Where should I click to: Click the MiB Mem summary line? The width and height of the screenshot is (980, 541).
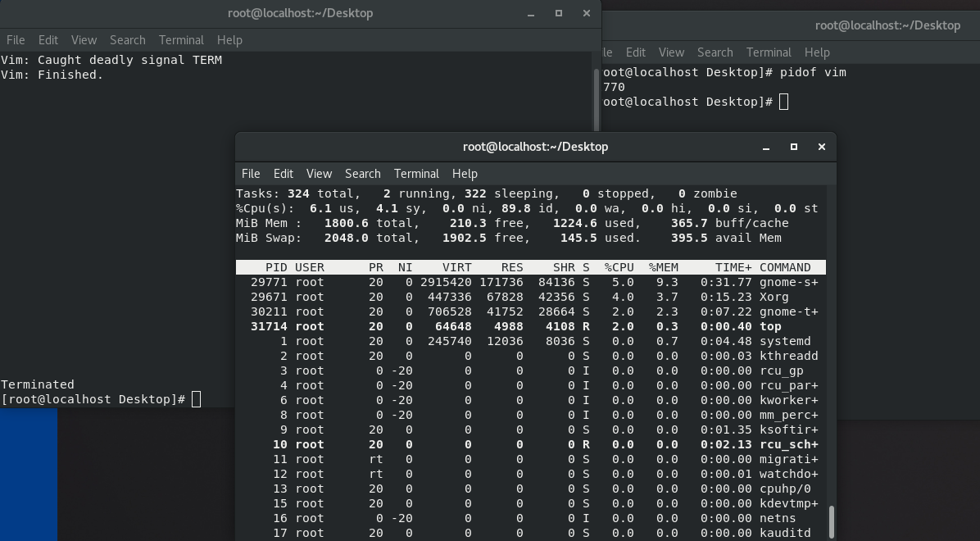click(x=512, y=223)
